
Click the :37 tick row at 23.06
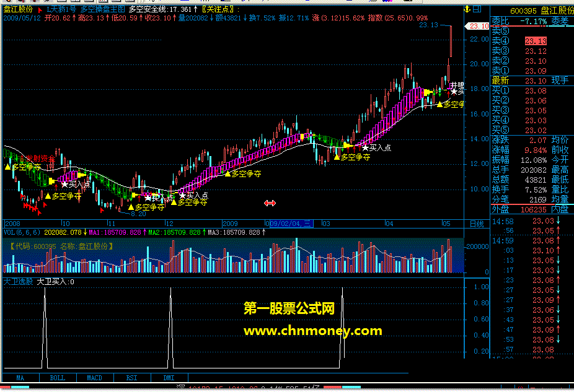click(532, 310)
